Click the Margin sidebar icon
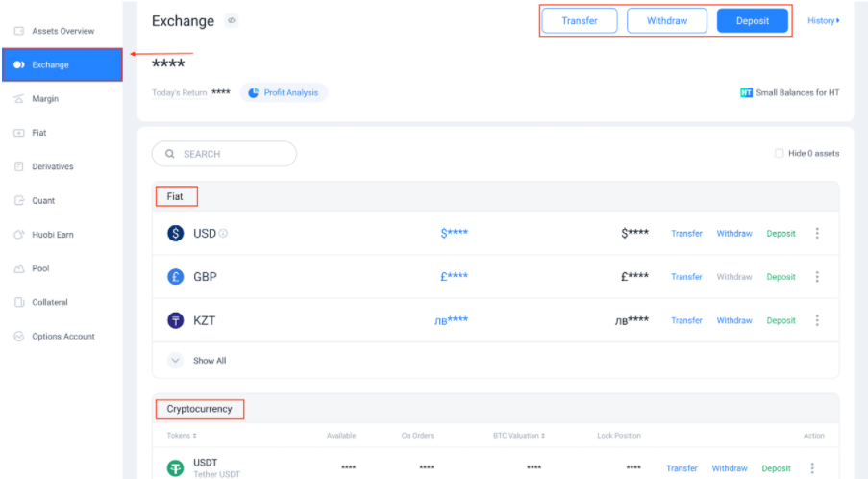868x479 pixels. point(19,98)
